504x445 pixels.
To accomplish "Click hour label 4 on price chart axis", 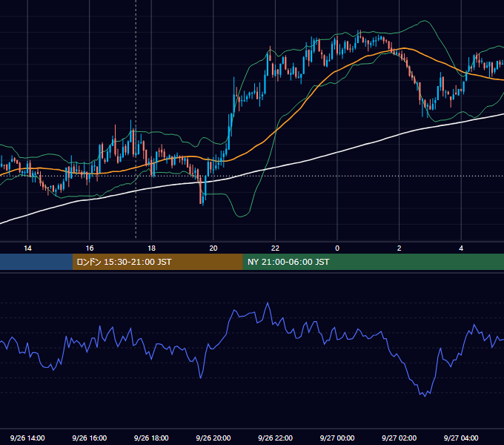I will pyautogui.click(x=461, y=248).
